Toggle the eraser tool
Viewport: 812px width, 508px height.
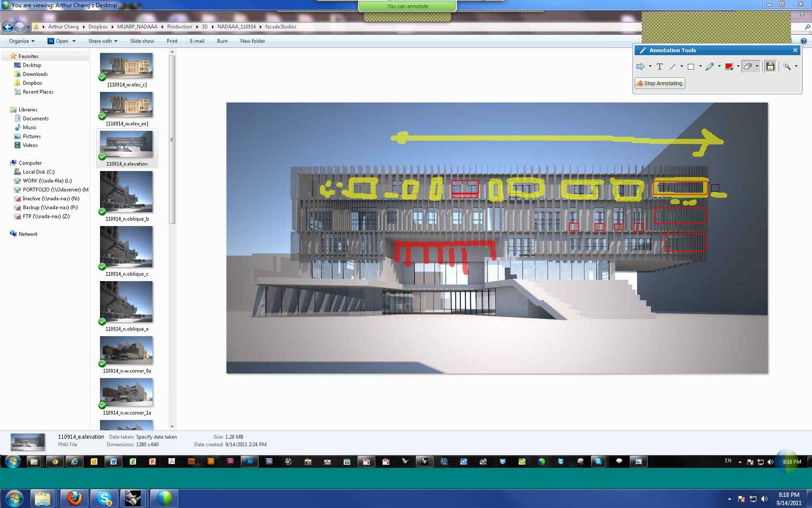pos(747,67)
